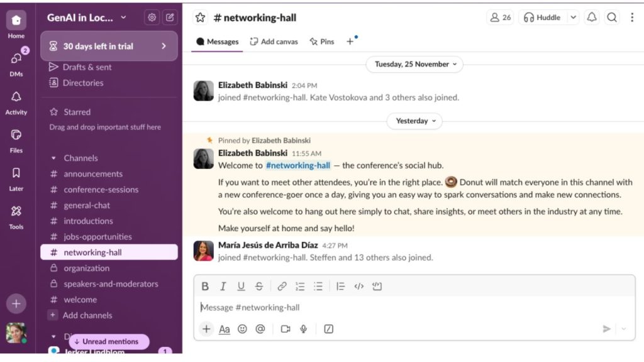Toggle italic formatting in message composer
Image resolution: width=644 pixels, height=362 pixels.
tap(223, 286)
